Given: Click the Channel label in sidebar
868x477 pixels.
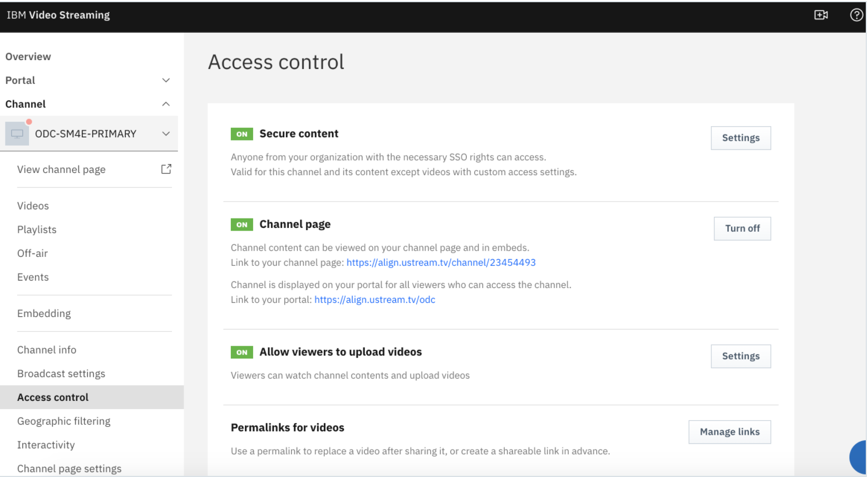Looking at the screenshot, I should 26,104.
